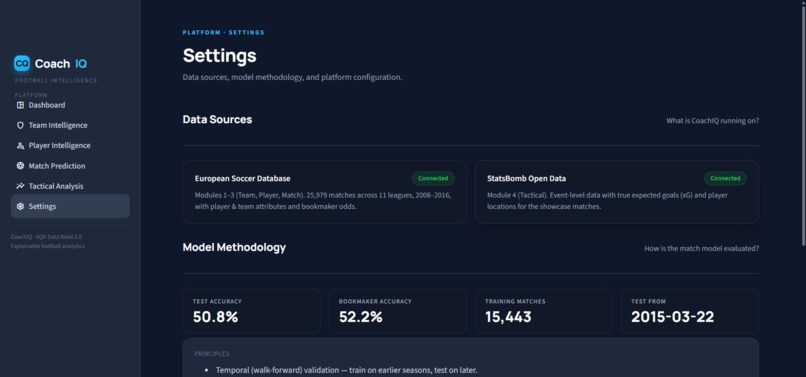Image resolution: width=806 pixels, height=377 pixels.
Task: Click the Team Intelligence shield icon
Action: point(21,125)
